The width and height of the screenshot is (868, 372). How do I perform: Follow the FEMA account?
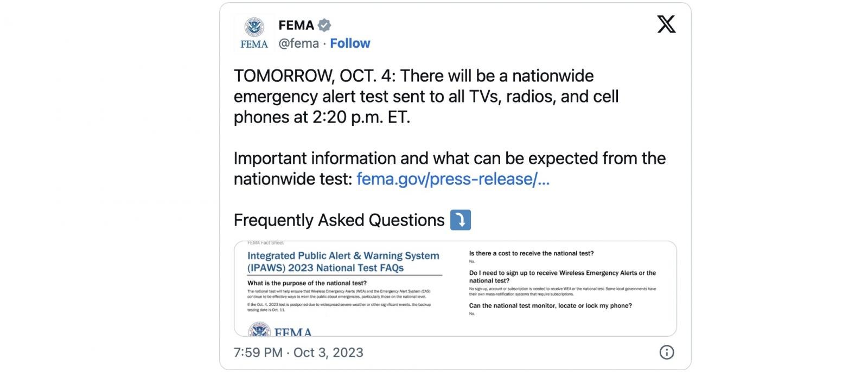pyautogui.click(x=350, y=43)
